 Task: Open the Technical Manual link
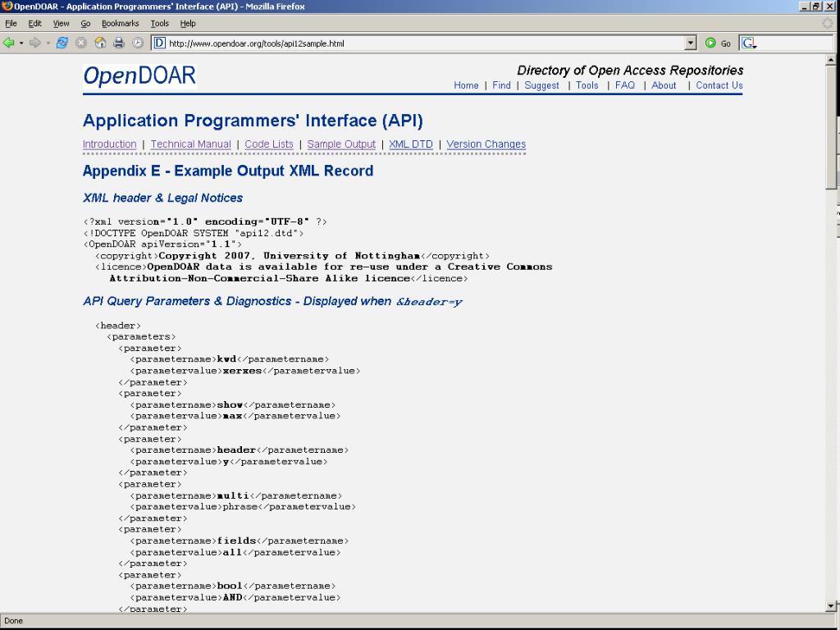click(x=190, y=144)
